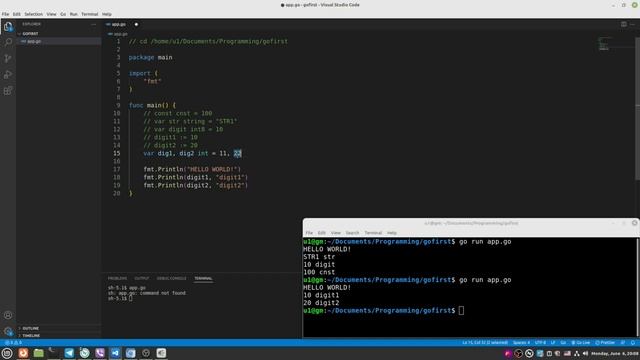640x360 pixels.
Task: Click the Split Editor icon
Action: 624,24
